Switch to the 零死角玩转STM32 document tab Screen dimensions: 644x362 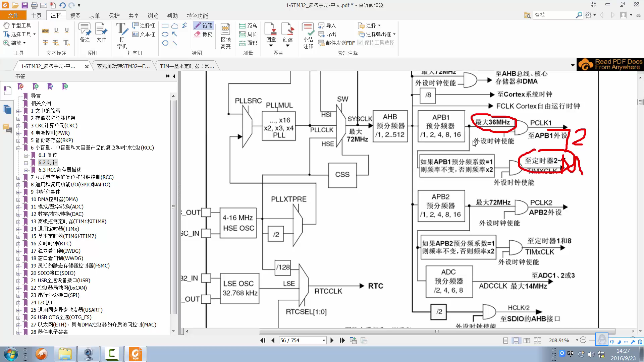point(123,66)
